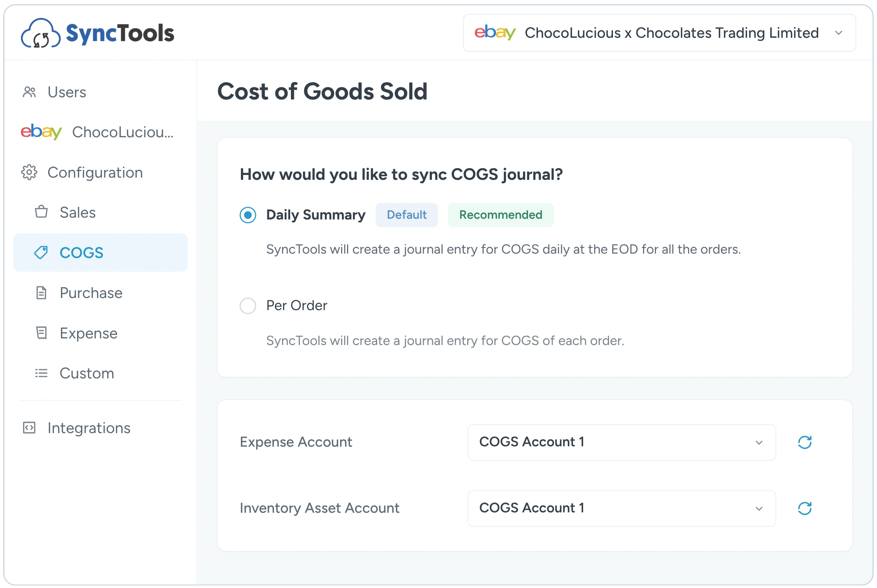
Task: Open the Inventory Asset Account dropdown
Action: point(622,508)
